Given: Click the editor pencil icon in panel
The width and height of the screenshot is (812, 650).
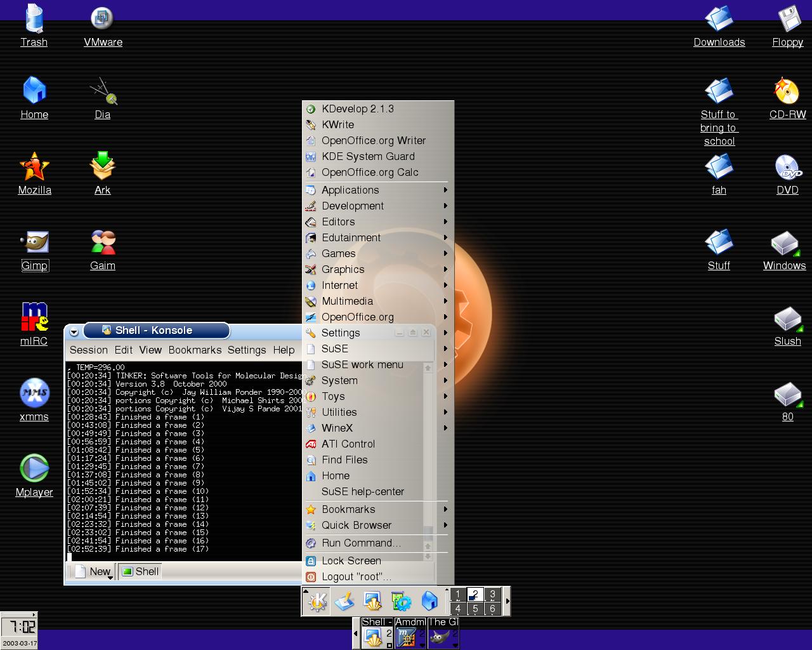Looking at the screenshot, I should pyautogui.click(x=344, y=601).
